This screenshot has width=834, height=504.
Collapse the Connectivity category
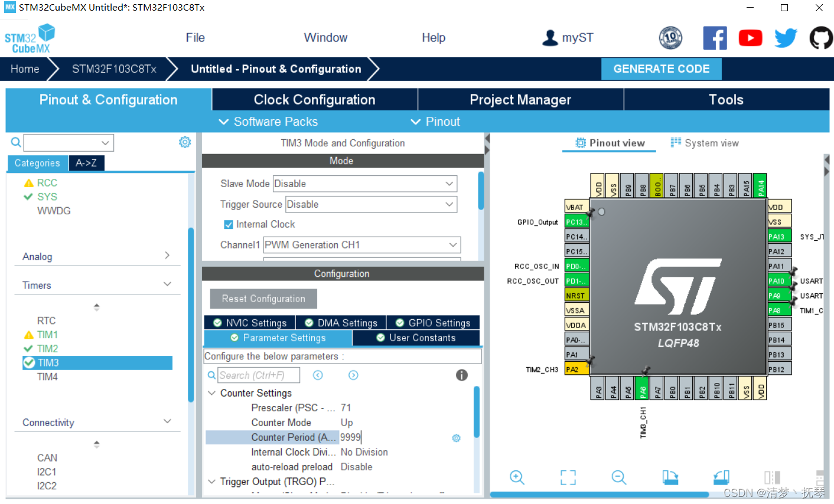tap(167, 421)
